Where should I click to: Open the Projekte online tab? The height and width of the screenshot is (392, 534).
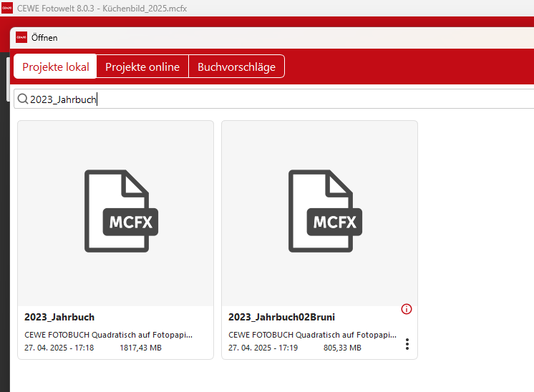tap(142, 67)
